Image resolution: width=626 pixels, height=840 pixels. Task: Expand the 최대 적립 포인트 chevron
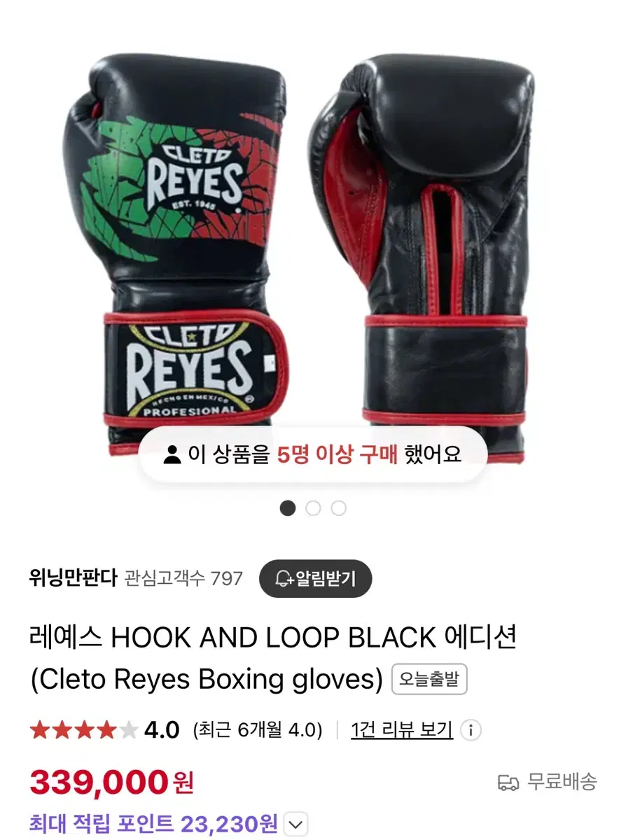297,824
